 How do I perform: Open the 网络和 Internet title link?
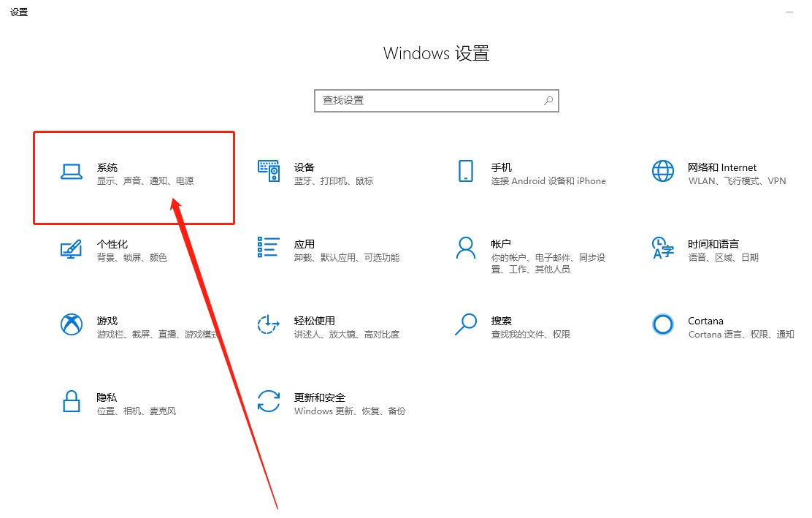click(x=721, y=167)
